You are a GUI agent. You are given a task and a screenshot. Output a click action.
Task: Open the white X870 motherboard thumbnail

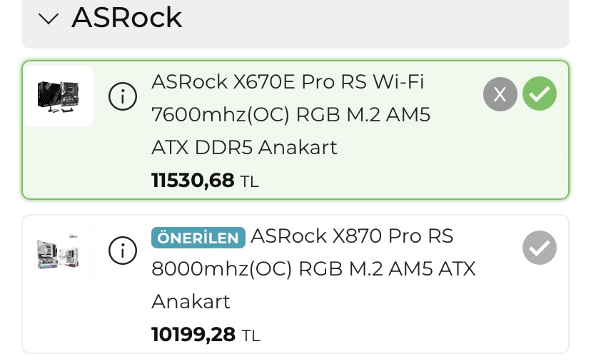(x=58, y=252)
